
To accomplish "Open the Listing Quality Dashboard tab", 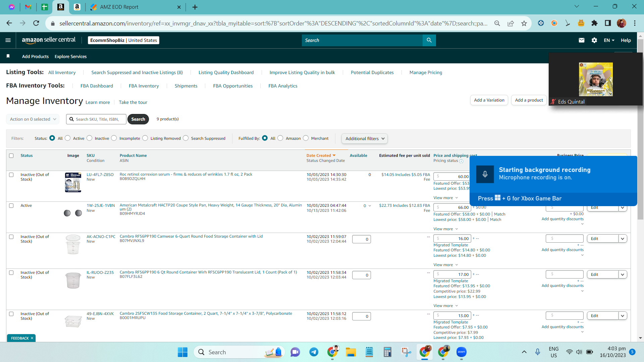I will click(226, 72).
